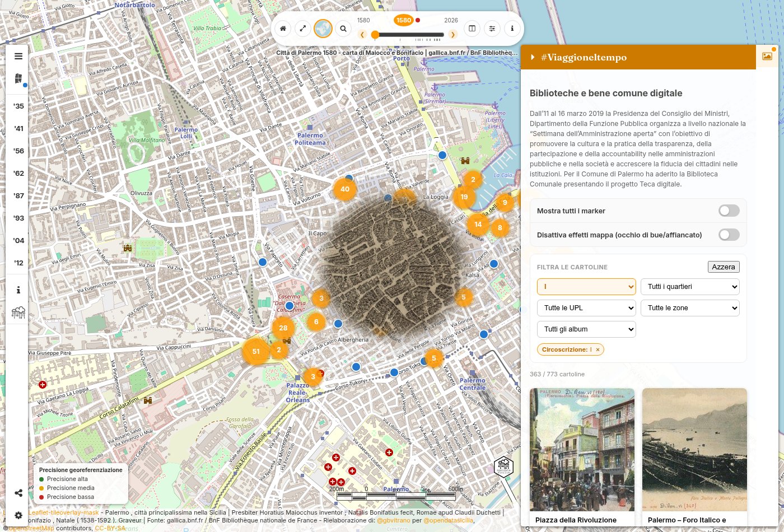
Task: Open the map settings sliders
Action: 492,29
